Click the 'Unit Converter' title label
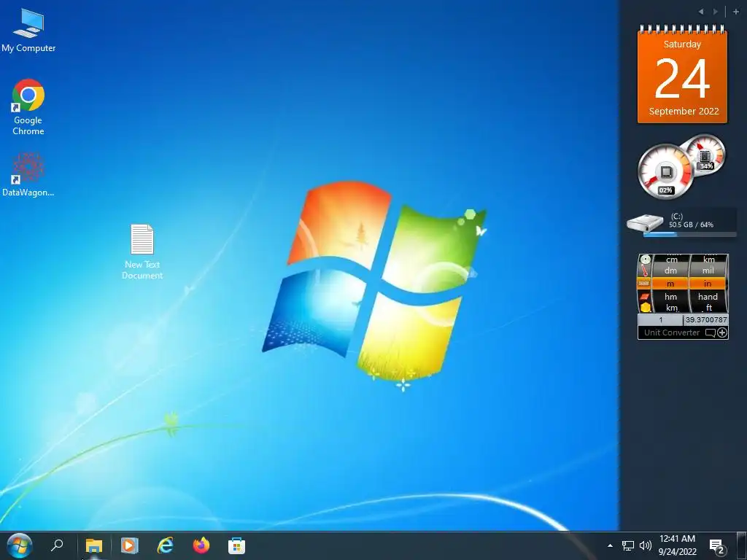The image size is (747, 560). coord(672,332)
